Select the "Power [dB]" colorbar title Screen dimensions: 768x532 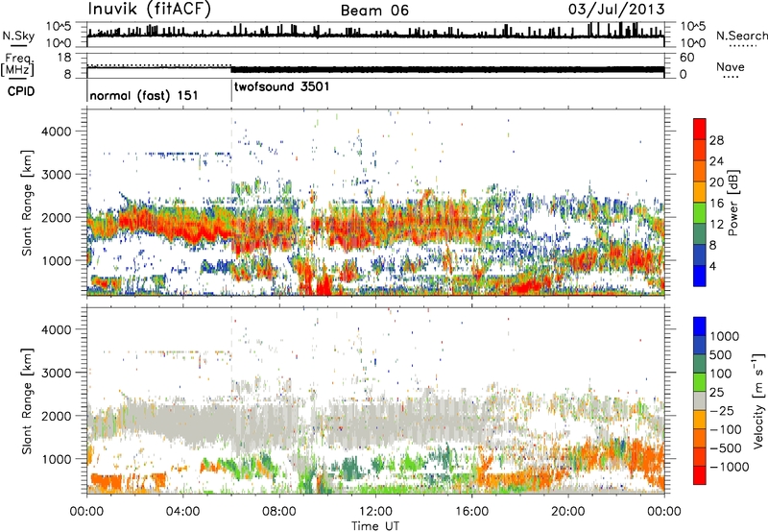pyautogui.click(x=733, y=203)
